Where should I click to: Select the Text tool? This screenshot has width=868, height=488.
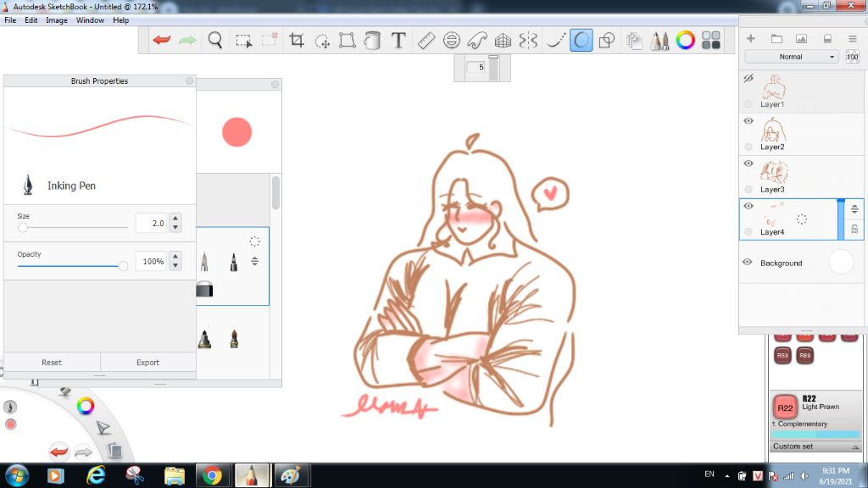398,40
